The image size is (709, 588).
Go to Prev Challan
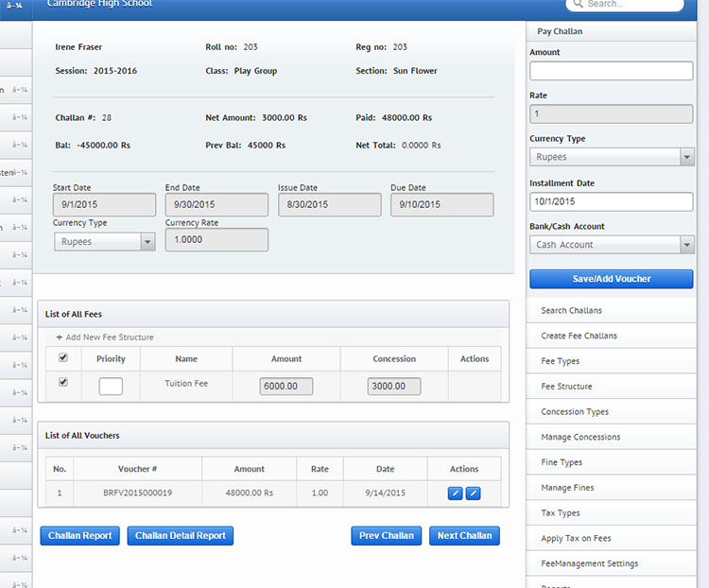coord(387,535)
